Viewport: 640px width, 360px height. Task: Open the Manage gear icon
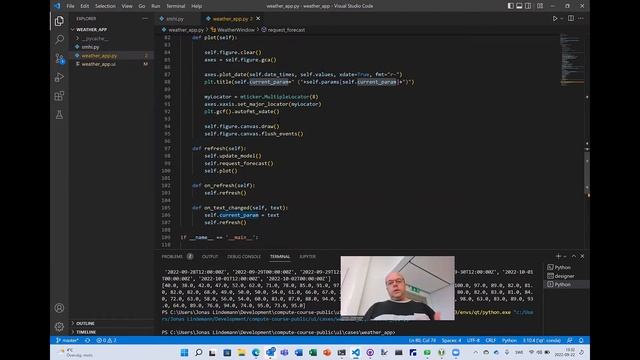(59, 326)
